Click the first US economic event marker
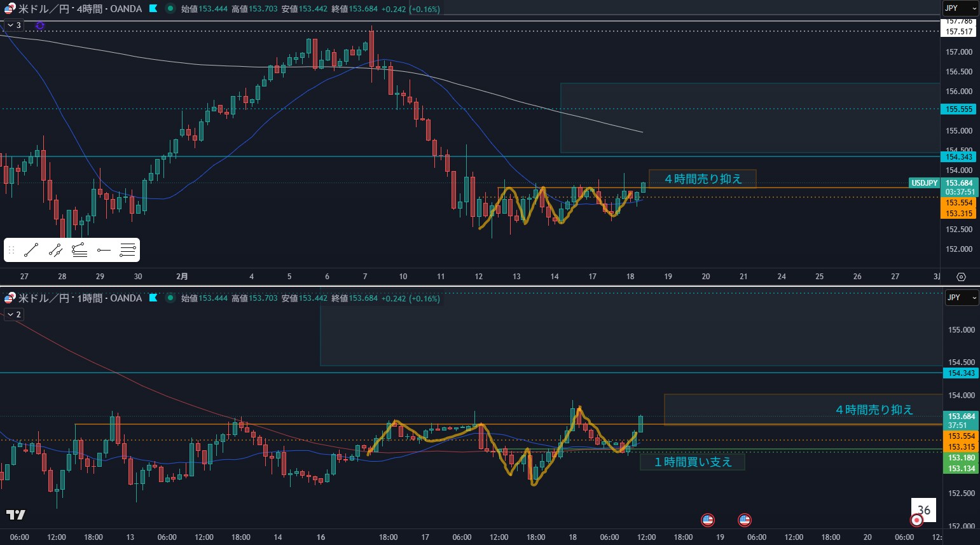Screen dimensions: 980x545 [x=707, y=520]
